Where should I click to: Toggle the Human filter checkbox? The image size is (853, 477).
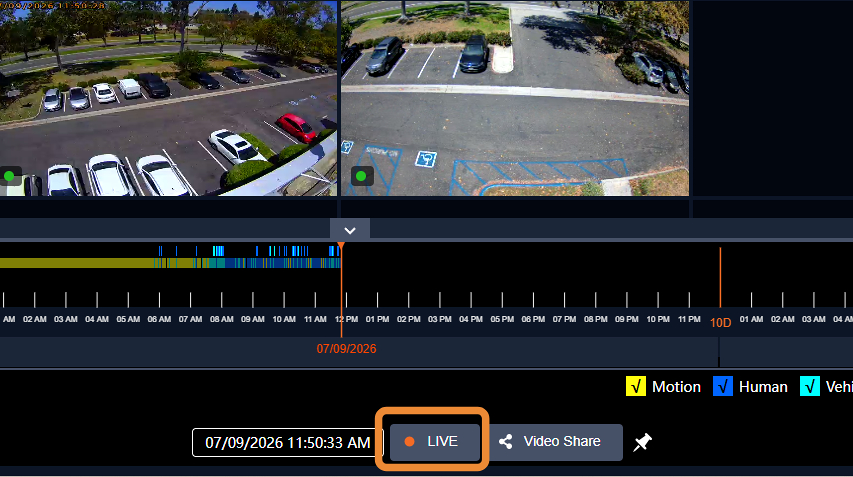pyautogui.click(x=722, y=386)
